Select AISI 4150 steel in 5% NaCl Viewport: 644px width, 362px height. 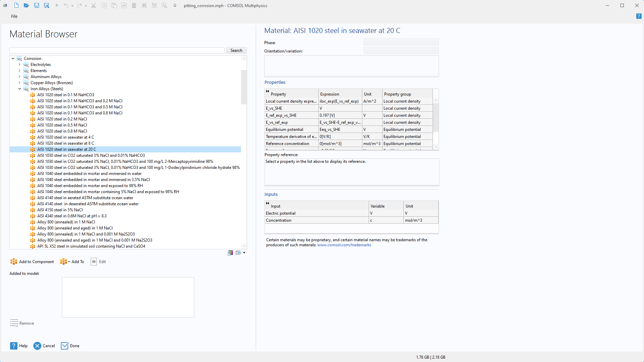(60, 210)
